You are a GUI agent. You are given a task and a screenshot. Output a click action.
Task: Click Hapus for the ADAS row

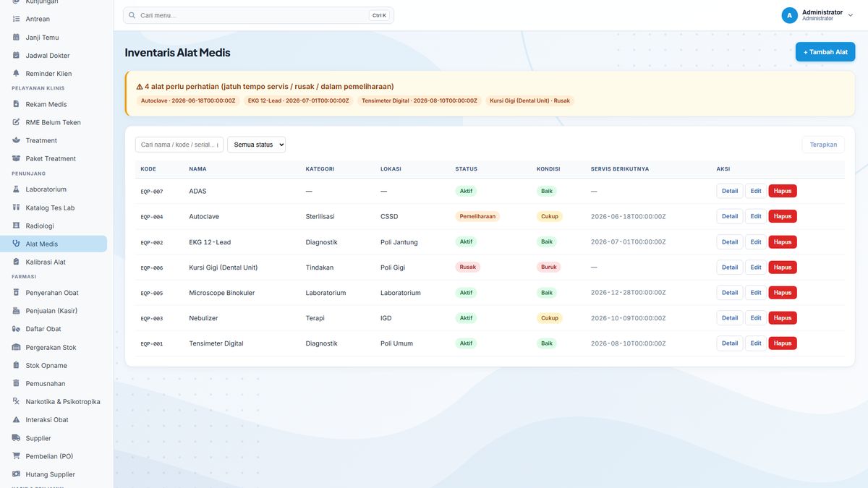(x=783, y=191)
